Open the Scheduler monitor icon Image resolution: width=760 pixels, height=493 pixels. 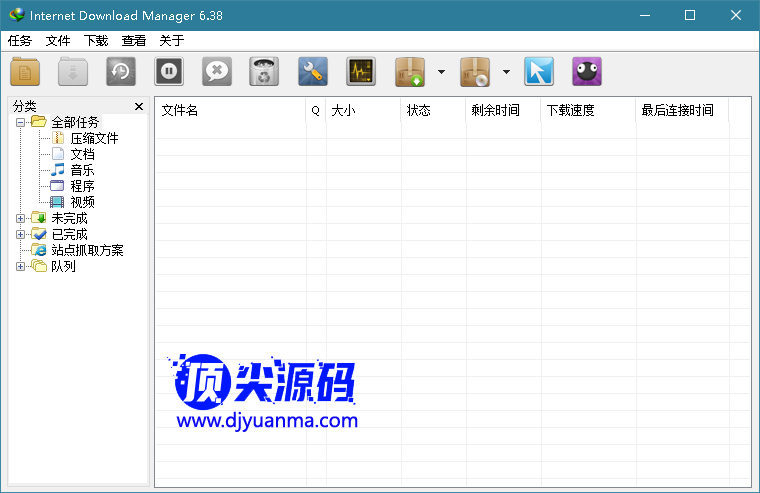tap(361, 72)
